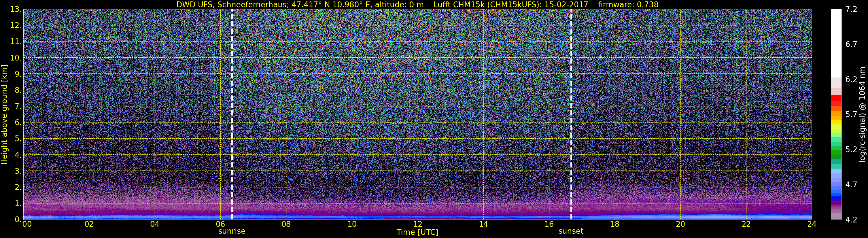Click the x-axis tick label '18'
Screen dimensions: 868x238
(x=614, y=224)
